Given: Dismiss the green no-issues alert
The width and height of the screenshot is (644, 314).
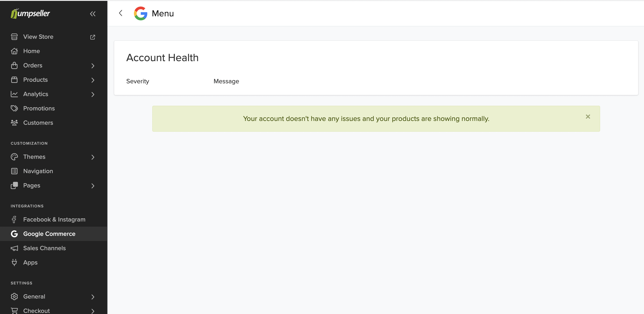Looking at the screenshot, I should 588,117.
